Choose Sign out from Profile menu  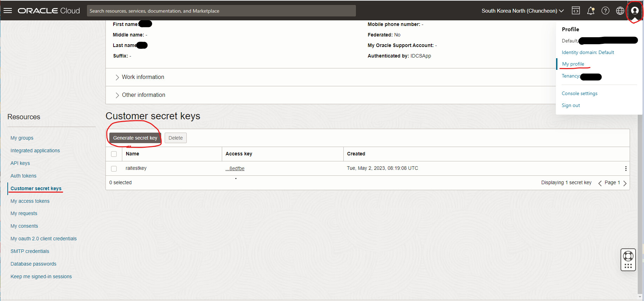coord(571,105)
